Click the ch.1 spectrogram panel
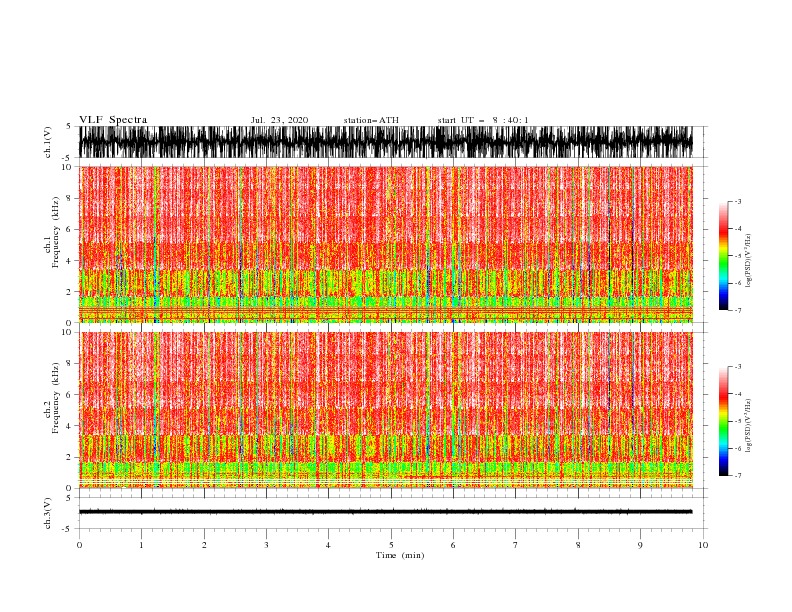This screenshot has height=612, width=792. tap(385, 244)
